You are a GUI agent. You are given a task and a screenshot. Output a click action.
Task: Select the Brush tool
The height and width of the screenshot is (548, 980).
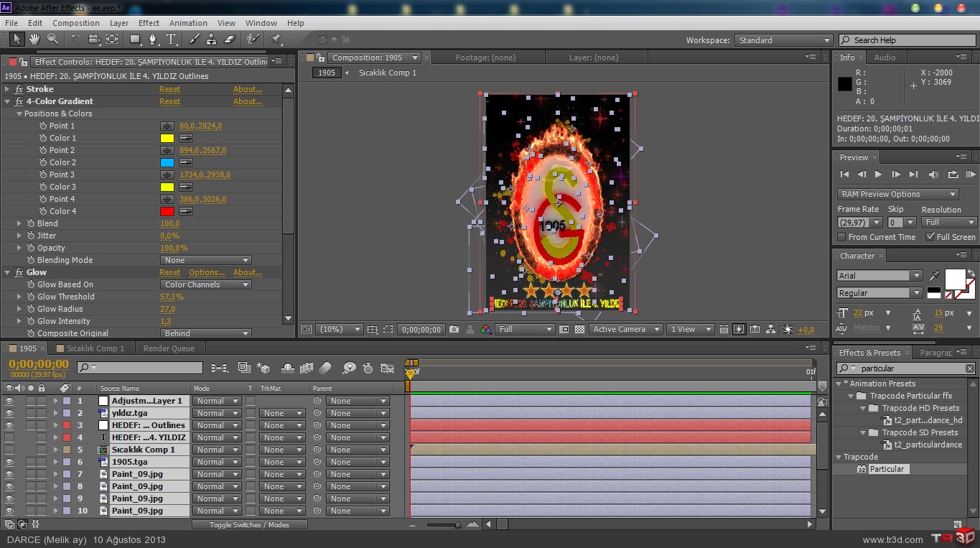pos(193,39)
